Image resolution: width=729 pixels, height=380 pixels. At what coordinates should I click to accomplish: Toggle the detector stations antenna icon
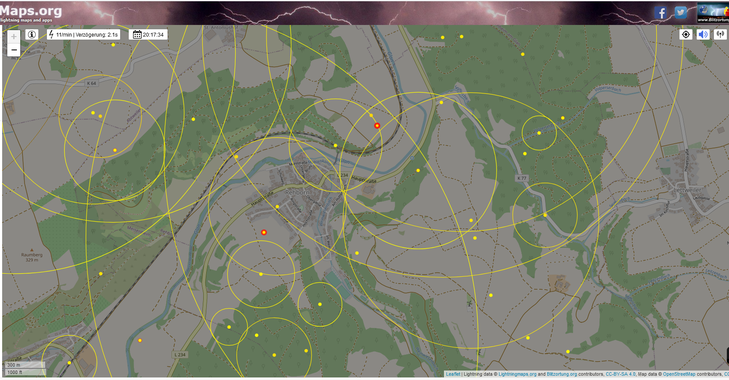(720, 34)
